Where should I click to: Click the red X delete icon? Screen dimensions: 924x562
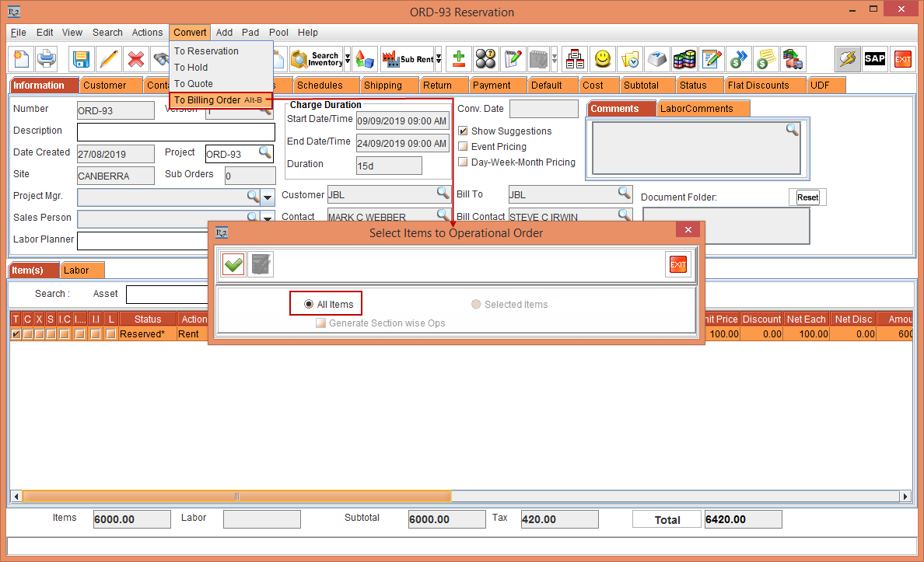point(135,59)
